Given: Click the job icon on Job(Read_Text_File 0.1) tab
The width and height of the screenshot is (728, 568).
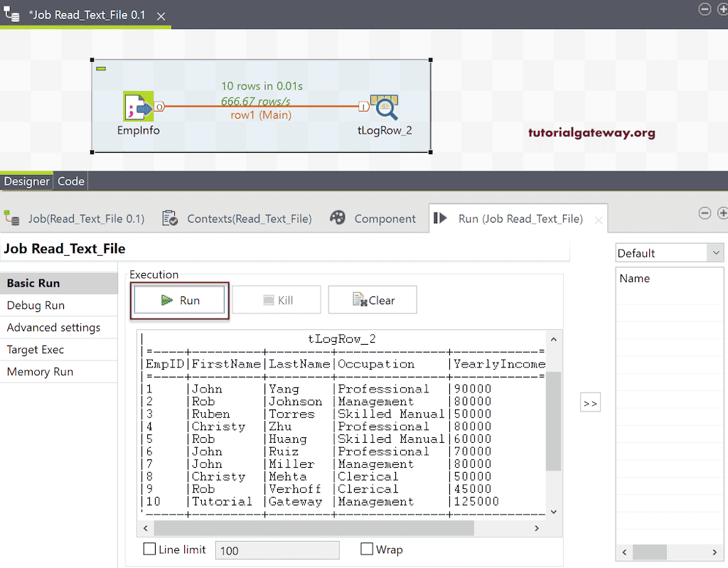Looking at the screenshot, I should pyautogui.click(x=13, y=218).
